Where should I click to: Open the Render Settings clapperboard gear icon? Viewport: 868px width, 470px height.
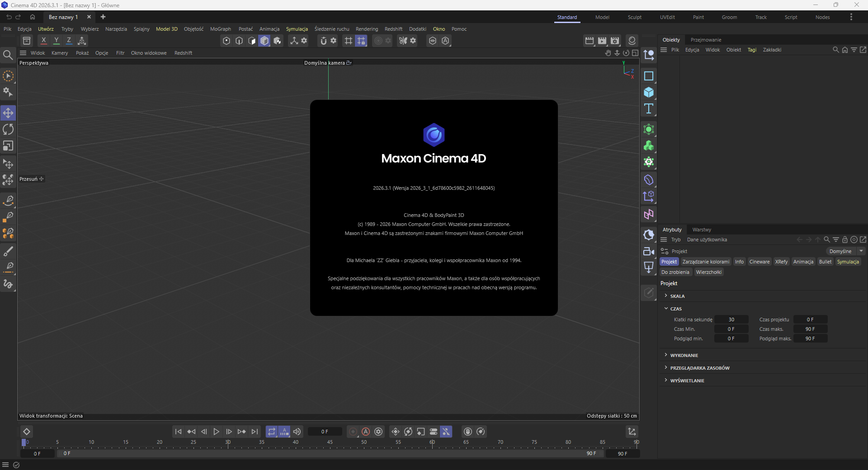(615, 41)
